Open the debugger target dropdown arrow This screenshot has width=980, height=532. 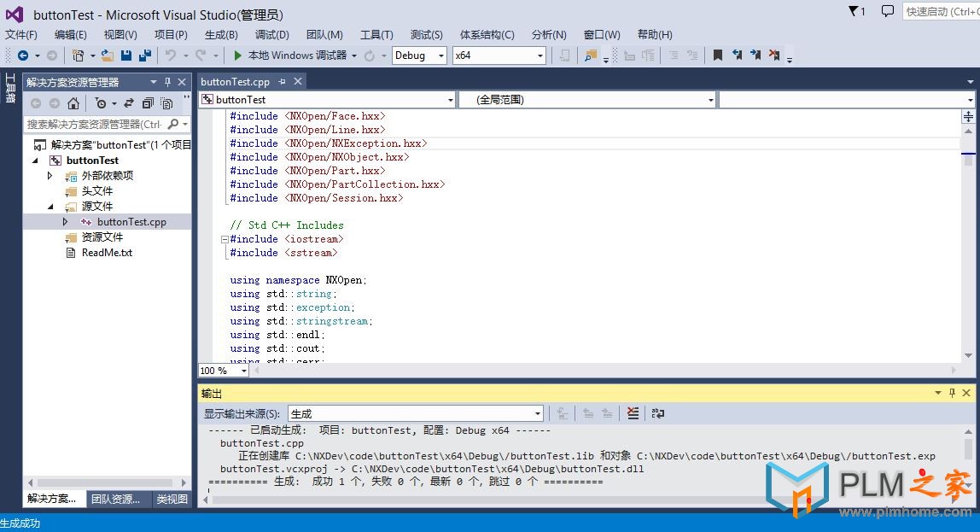[x=354, y=56]
